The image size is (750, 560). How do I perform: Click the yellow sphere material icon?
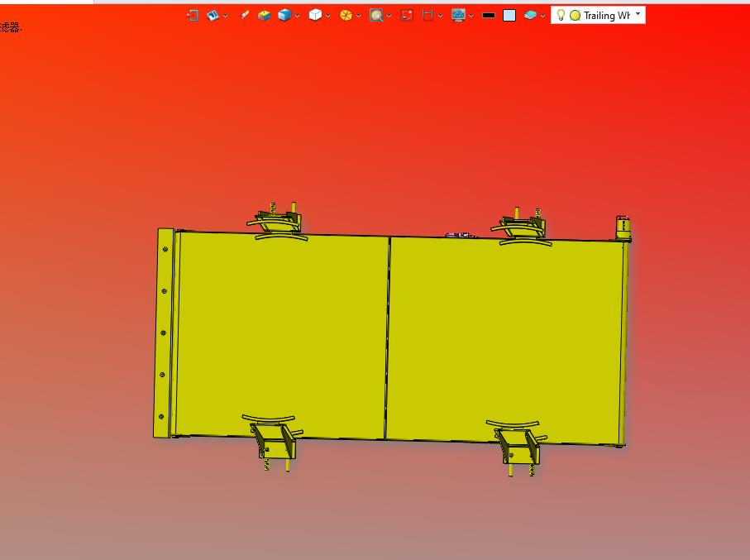[x=576, y=16]
